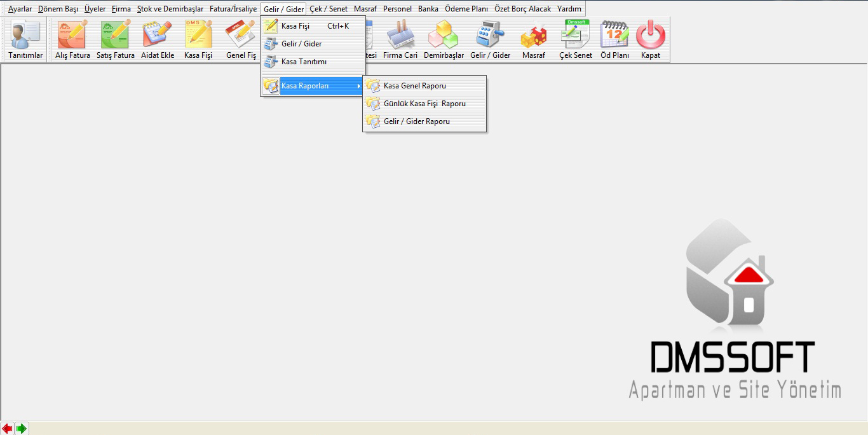Open the Firma Cari toolbar icon
Screen dimensions: 868x435
400,39
